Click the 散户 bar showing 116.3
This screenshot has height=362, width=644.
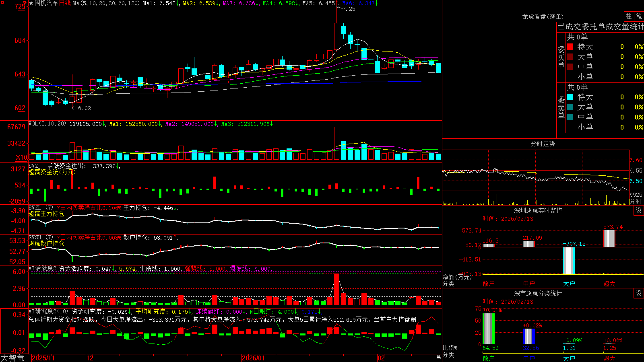tap(489, 245)
